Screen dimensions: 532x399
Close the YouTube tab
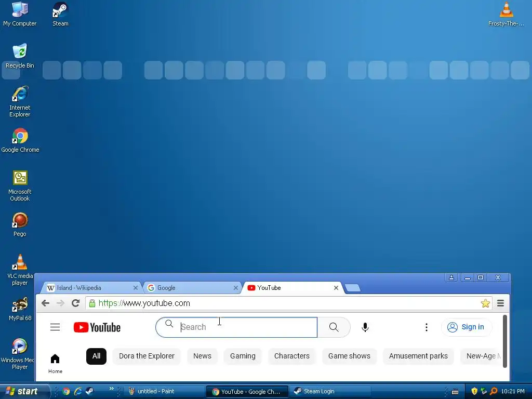(336, 288)
